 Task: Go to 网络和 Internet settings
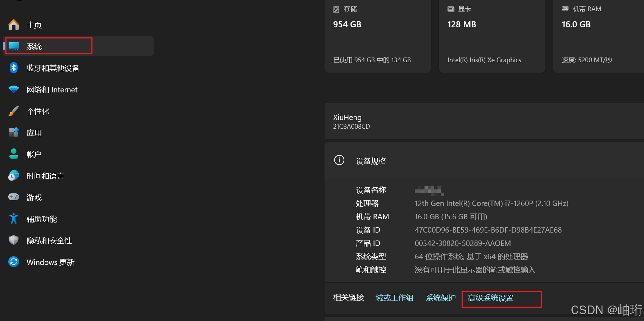(78, 90)
